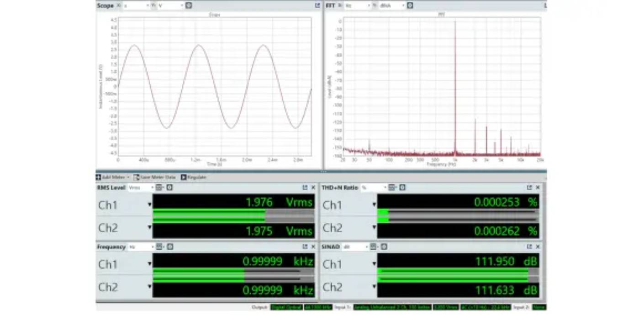Click the 111.950 dB SINAD reading
The image size is (644, 315).
click(507, 262)
